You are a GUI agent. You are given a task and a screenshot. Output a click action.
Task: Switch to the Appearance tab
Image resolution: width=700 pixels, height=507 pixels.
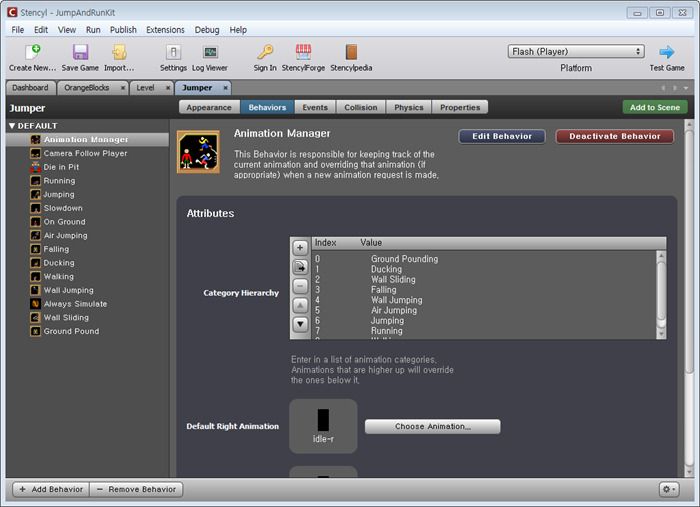[x=209, y=107]
